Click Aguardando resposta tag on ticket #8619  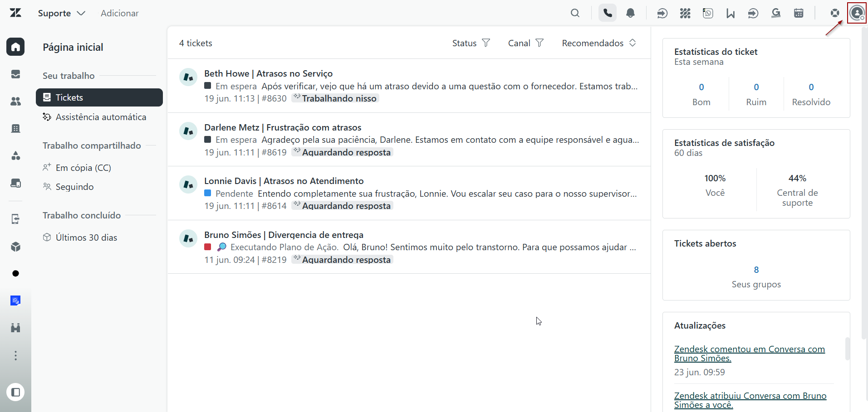coord(342,152)
